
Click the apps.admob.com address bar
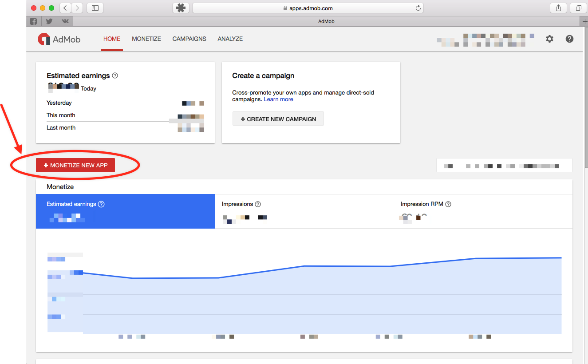pos(308,8)
